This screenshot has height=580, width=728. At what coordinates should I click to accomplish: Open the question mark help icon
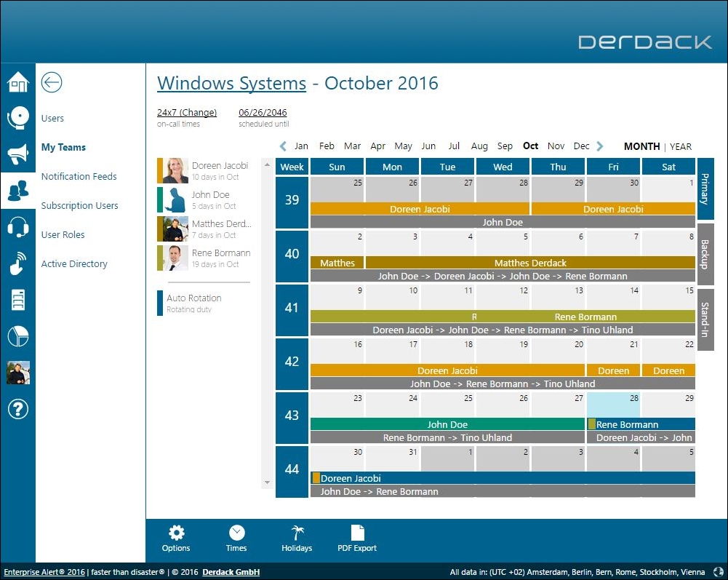17,409
